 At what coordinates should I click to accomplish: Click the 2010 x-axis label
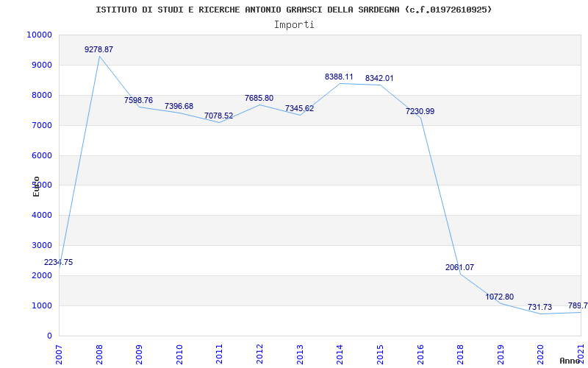179,354
